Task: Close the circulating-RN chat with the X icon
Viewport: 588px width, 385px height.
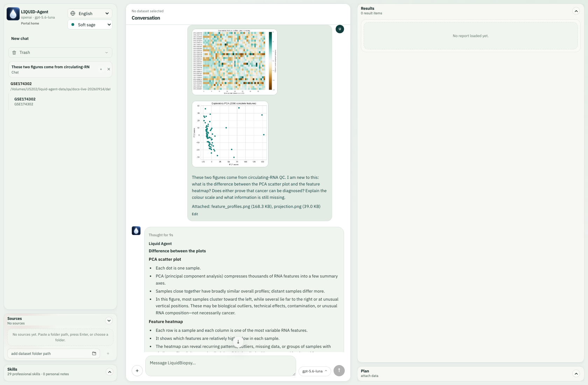Action: pyautogui.click(x=108, y=69)
